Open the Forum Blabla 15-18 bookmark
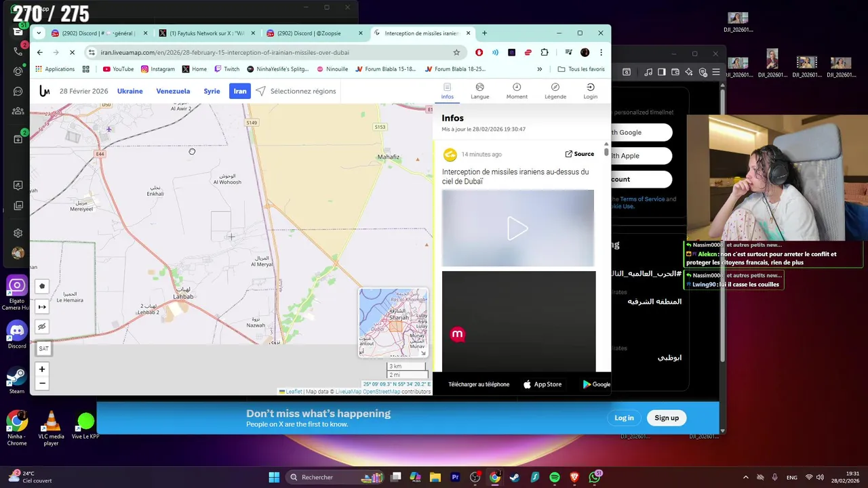 pos(384,69)
